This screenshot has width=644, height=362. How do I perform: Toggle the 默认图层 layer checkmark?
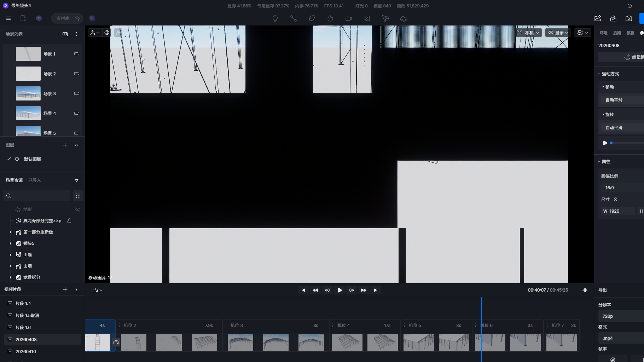point(8,159)
